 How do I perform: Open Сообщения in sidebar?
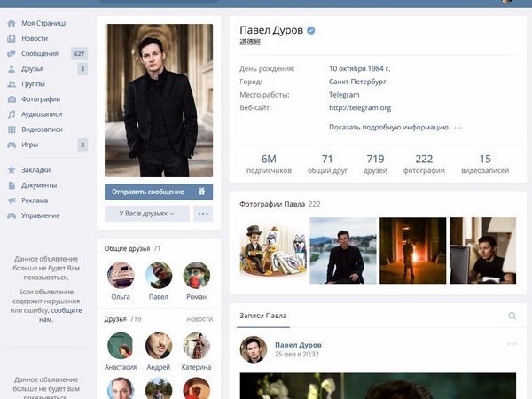(40, 53)
